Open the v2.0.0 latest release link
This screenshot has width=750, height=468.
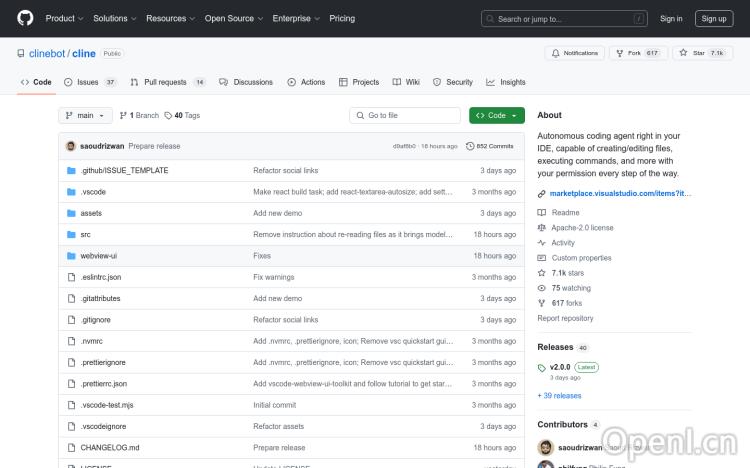[x=558, y=367]
